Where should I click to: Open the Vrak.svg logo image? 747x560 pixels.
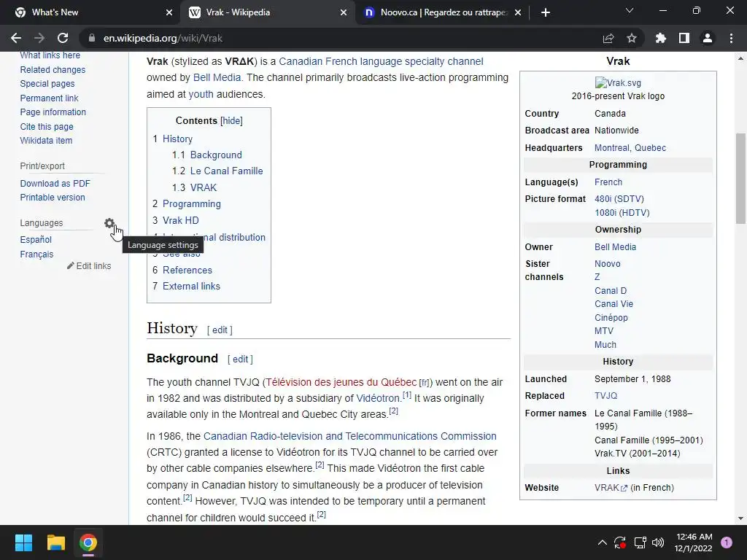pos(618,83)
